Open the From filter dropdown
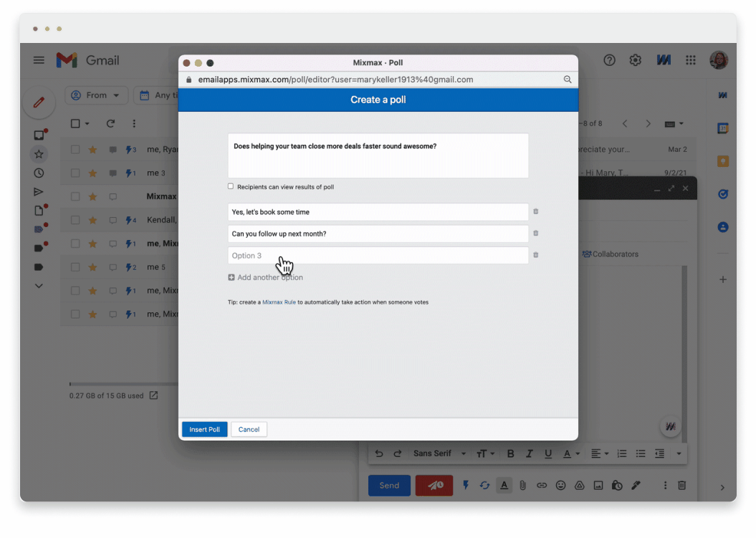The image size is (756, 538). pos(97,95)
